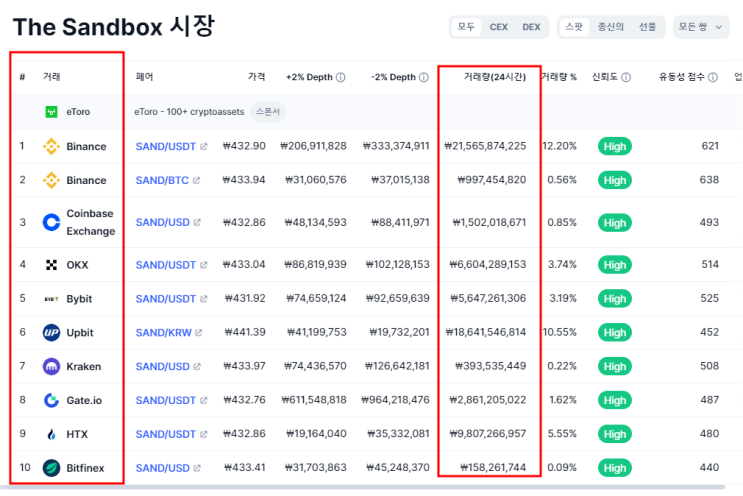Click external link icon beside Bitfinex SAND/USD
This screenshot has height=496, width=743.
(197, 468)
